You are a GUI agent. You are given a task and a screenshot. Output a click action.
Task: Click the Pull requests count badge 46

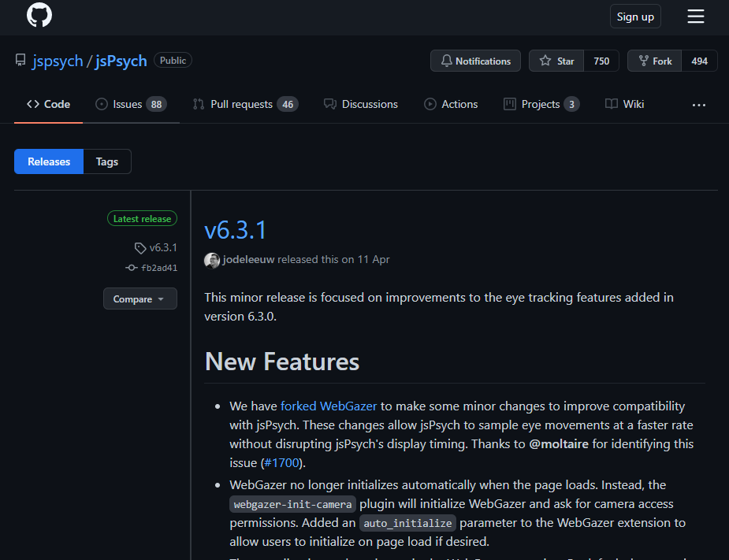[288, 105]
